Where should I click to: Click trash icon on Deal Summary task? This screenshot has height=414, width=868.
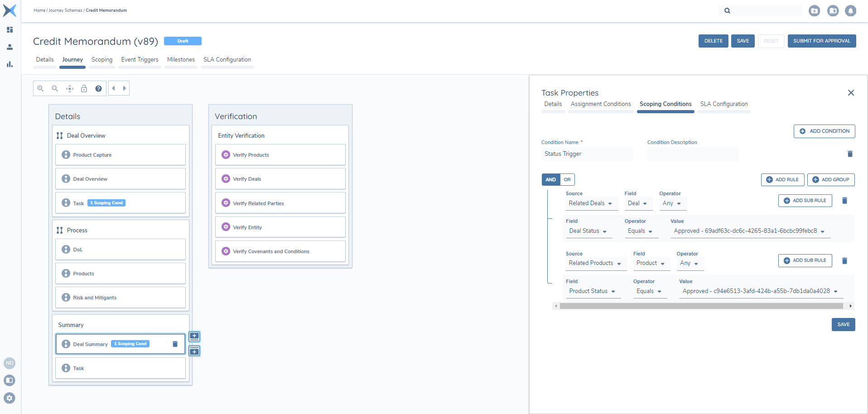[x=175, y=344]
